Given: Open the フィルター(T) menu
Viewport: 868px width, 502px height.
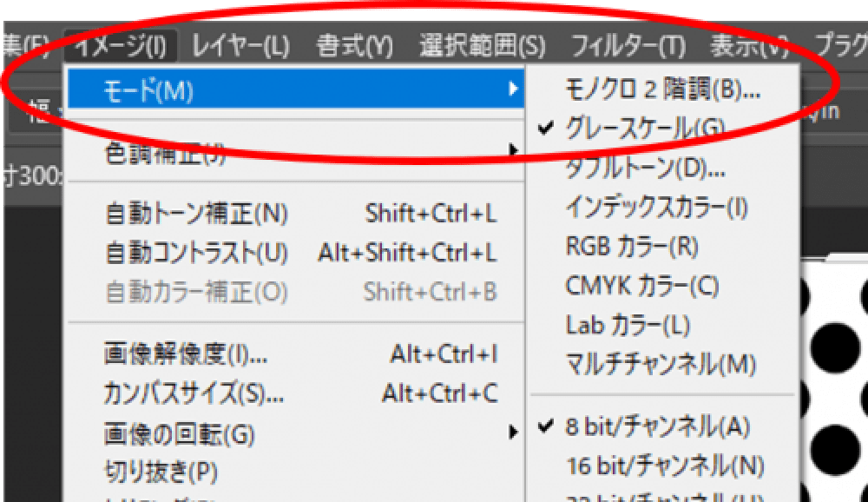Looking at the screenshot, I should tap(628, 46).
